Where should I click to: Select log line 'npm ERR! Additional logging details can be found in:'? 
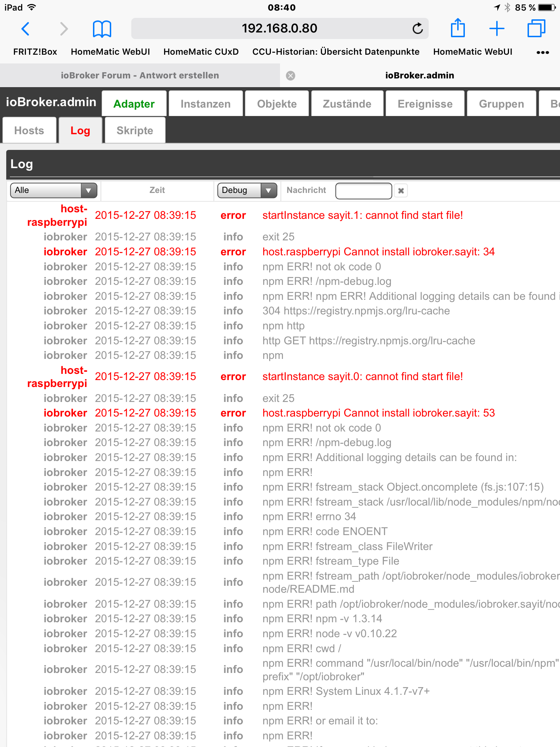point(389,457)
